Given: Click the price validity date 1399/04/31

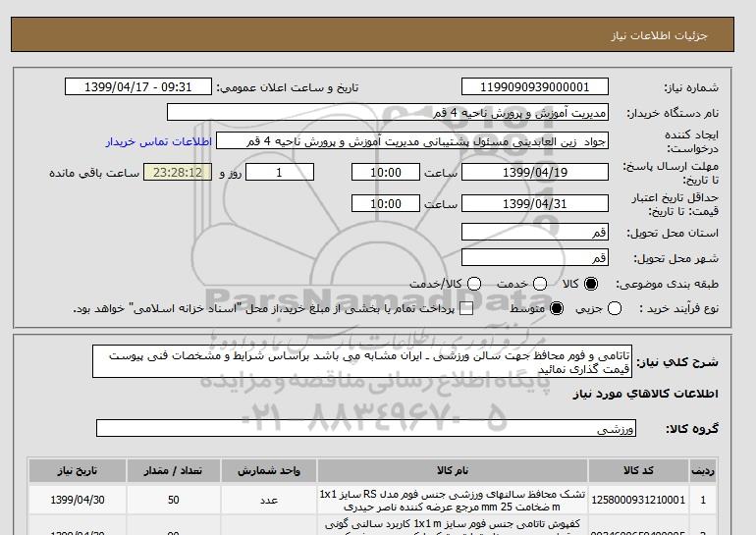Looking at the screenshot, I should pos(535,203).
